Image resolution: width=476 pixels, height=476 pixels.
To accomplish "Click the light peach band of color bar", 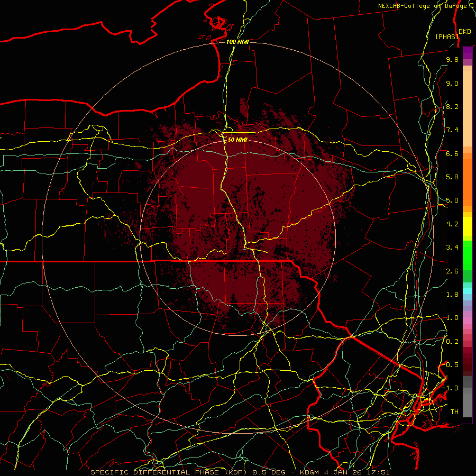I will (x=467, y=108).
